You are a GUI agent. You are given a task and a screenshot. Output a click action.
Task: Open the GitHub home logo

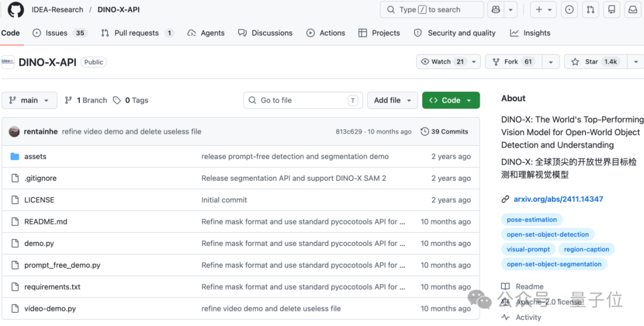pyautogui.click(x=16, y=10)
